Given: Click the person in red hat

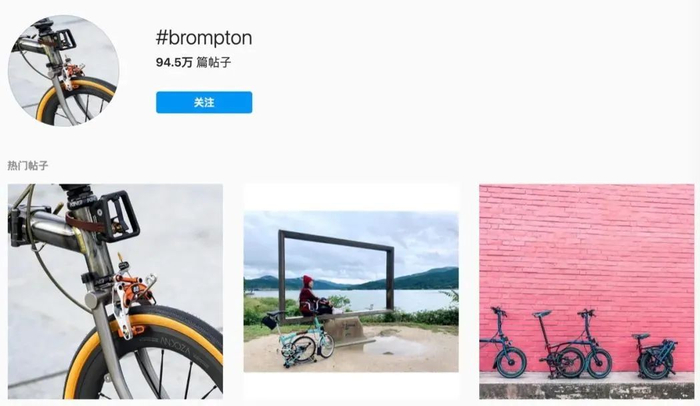Looking at the screenshot, I should pyautogui.click(x=312, y=297).
